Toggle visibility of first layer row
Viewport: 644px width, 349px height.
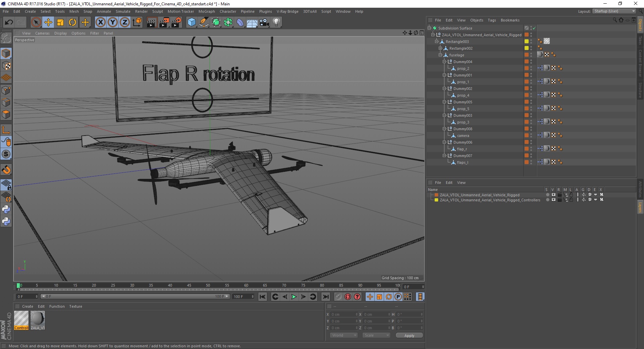(x=553, y=195)
